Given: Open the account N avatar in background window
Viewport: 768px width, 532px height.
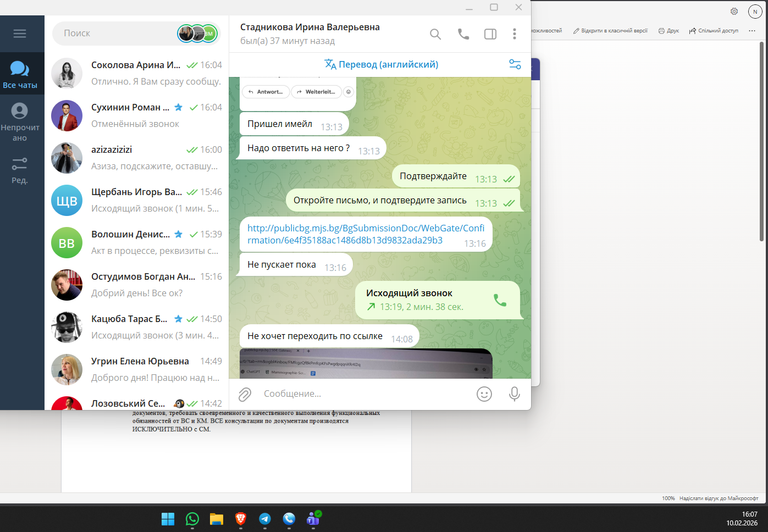Looking at the screenshot, I should pyautogui.click(x=755, y=12).
